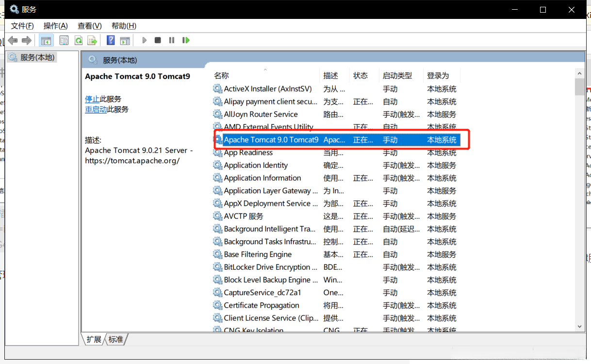Click the gear icon of App Readiness
The image size is (591, 364).
pos(218,152)
